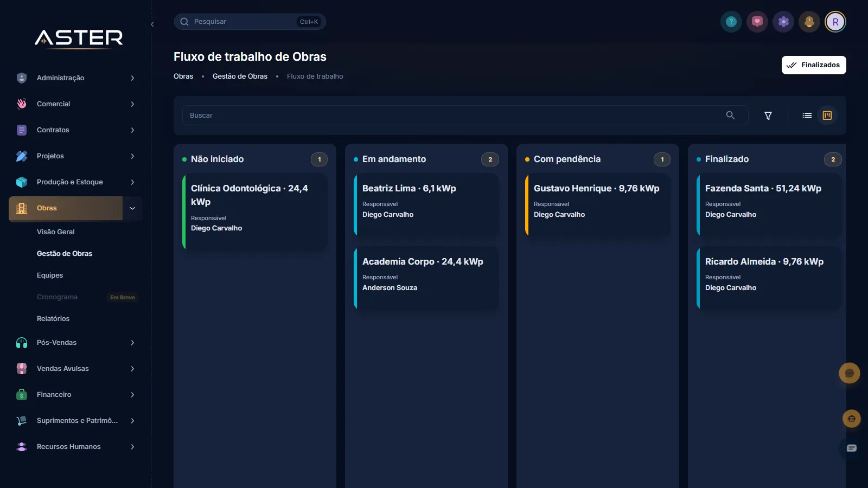Click the Produção e Estoque cube icon
The image size is (868, 488).
pos(22,182)
